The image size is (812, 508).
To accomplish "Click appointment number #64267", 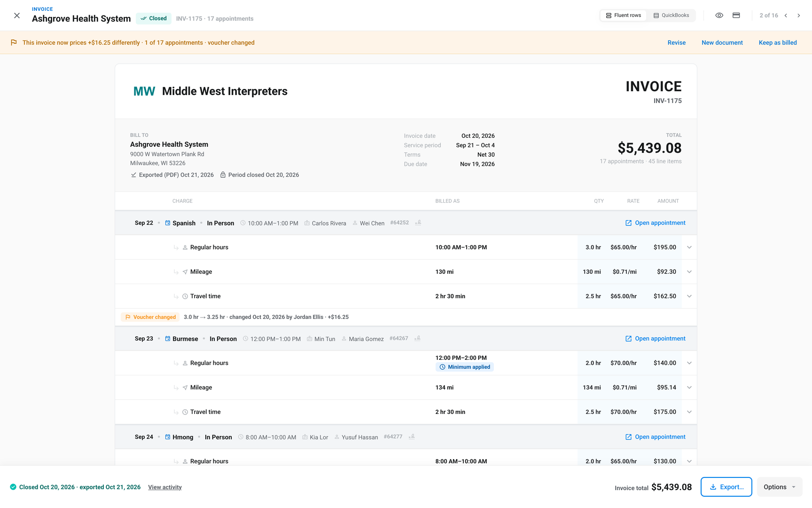I will [399, 339].
